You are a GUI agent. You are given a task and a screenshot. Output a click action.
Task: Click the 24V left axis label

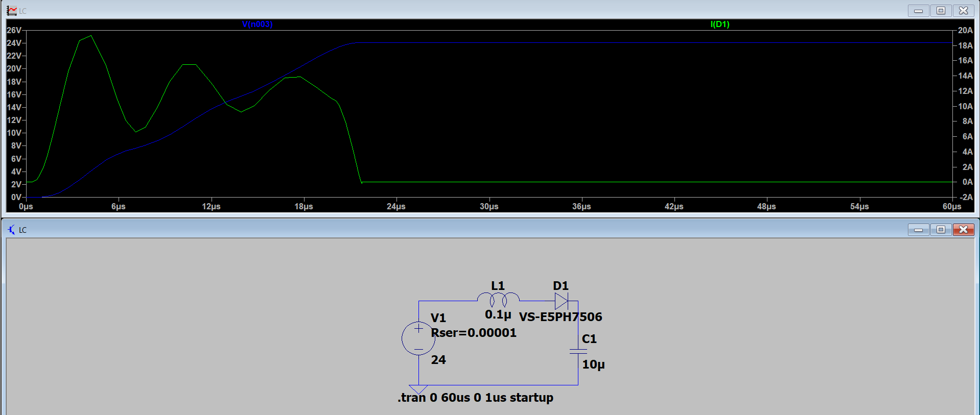click(14, 43)
